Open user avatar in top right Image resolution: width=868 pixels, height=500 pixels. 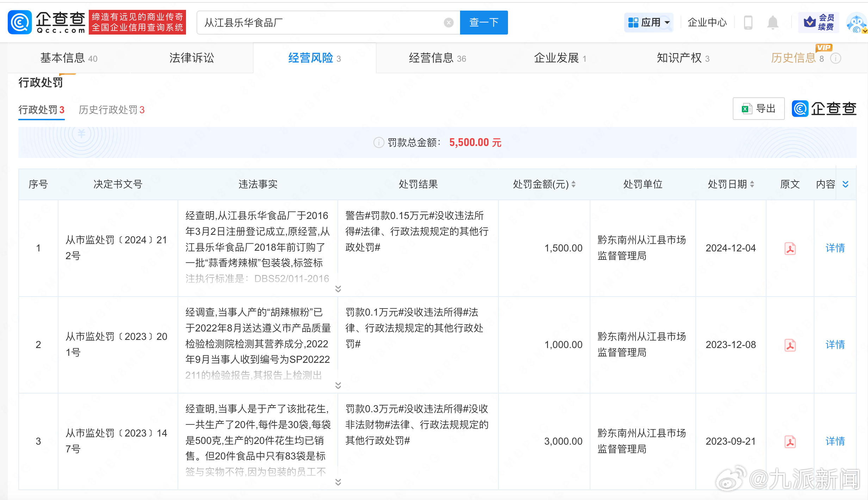(x=857, y=23)
